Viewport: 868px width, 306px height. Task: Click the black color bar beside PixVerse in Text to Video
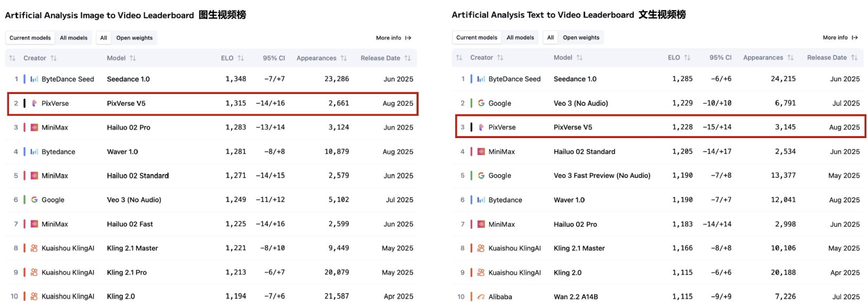(471, 127)
